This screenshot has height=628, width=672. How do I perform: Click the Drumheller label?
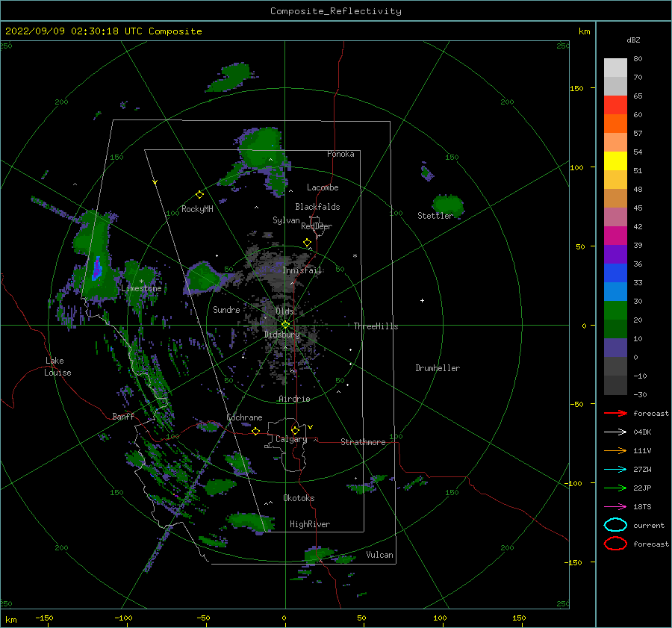point(438,368)
